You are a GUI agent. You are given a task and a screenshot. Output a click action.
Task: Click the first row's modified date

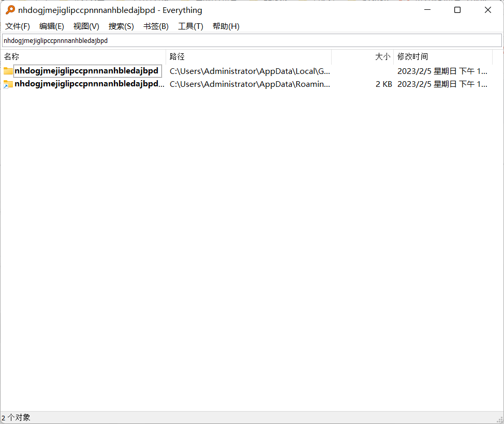pyautogui.click(x=442, y=71)
